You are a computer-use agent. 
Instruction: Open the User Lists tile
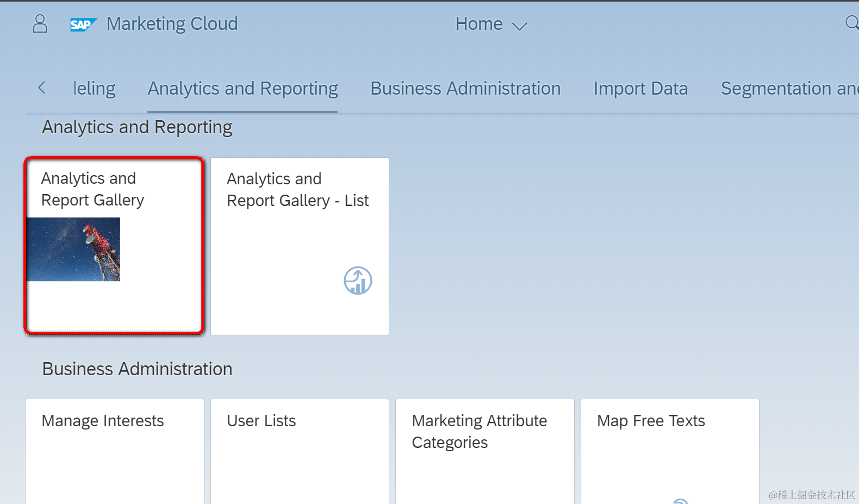pyautogui.click(x=300, y=451)
